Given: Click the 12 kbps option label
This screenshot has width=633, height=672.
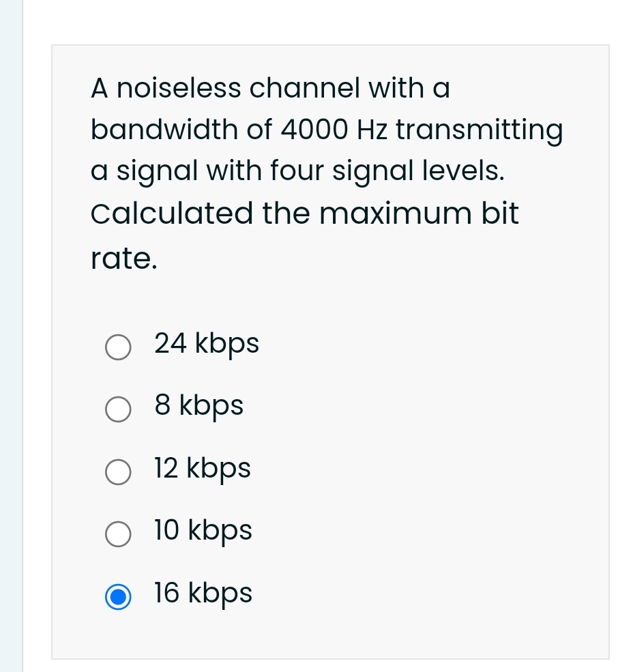Looking at the screenshot, I should (x=202, y=469).
